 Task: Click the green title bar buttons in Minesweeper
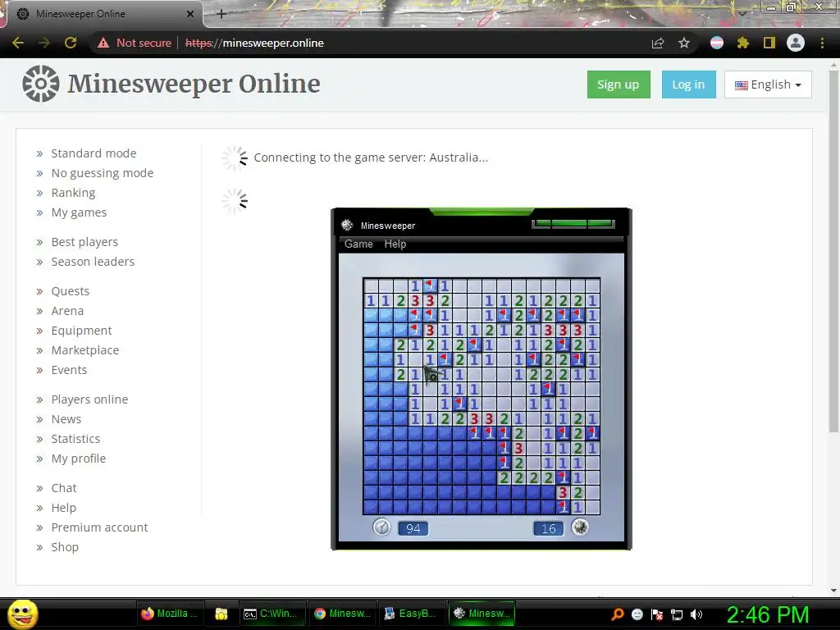(573, 223)
